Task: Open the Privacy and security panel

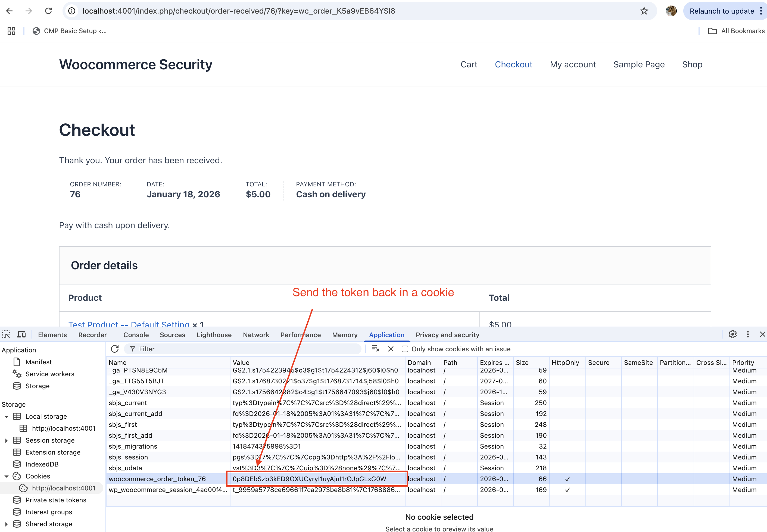Action: [x=447, y=335]
